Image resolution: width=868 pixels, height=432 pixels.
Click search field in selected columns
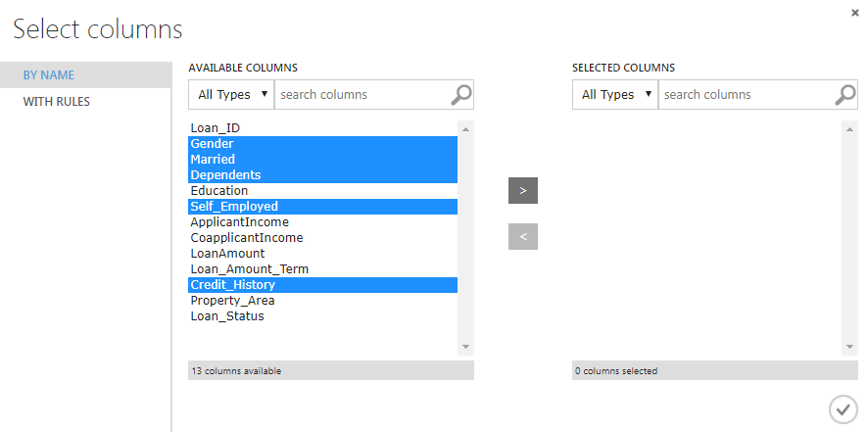tap(745, 95)
